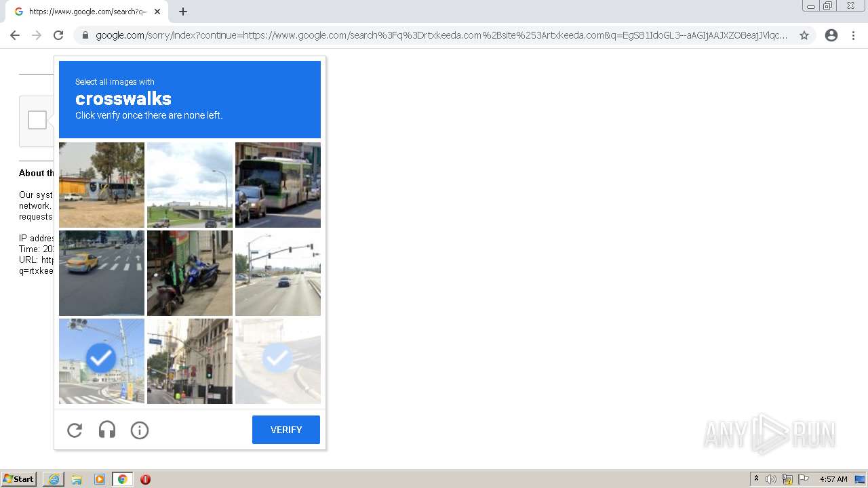Click the 4:57 AM taskbar clock
This screenshot has width=868, height=488.
pos(833,479)
